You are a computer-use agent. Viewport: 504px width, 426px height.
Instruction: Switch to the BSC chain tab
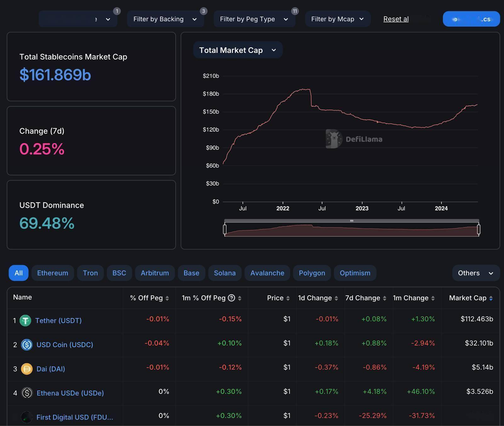pos(119,273)
